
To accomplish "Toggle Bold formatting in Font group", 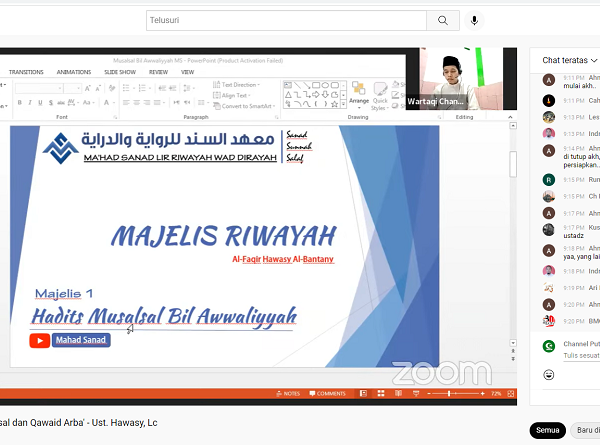I will click(x=20, y=103).
